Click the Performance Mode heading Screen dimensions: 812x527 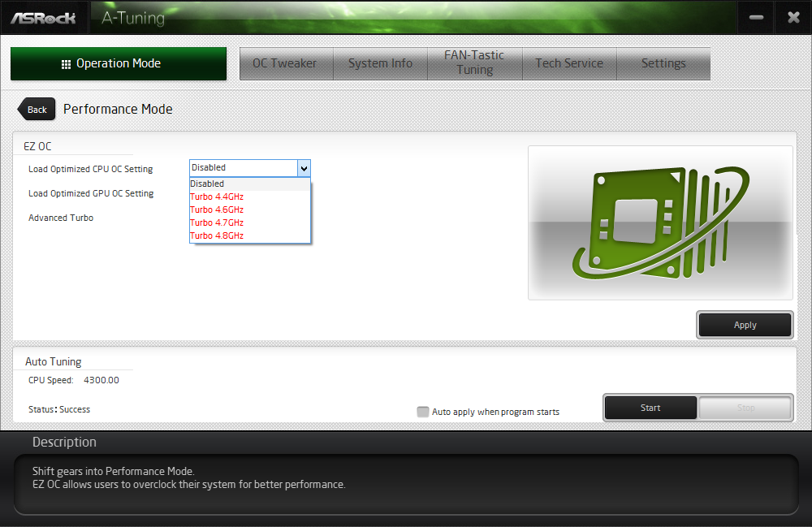[118, 110]
